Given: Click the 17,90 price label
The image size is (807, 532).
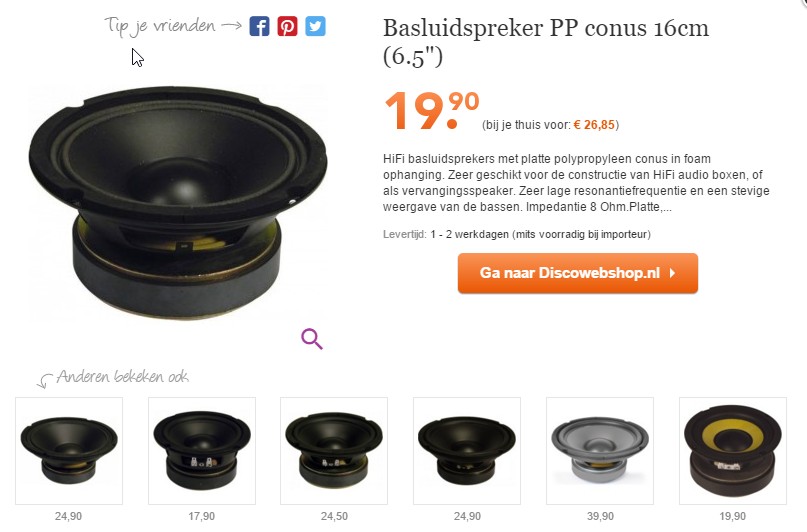Looking at the screenshot, I should coord(202,516).
